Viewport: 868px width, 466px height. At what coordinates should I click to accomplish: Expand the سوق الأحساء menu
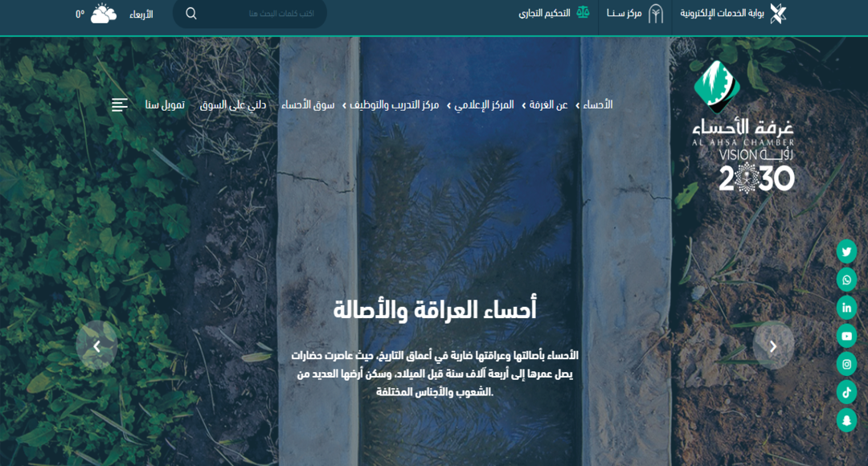(x=308, y=104)
